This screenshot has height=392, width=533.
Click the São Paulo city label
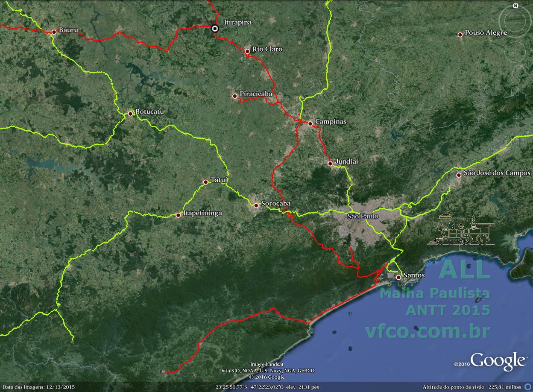tap(363, 216)
